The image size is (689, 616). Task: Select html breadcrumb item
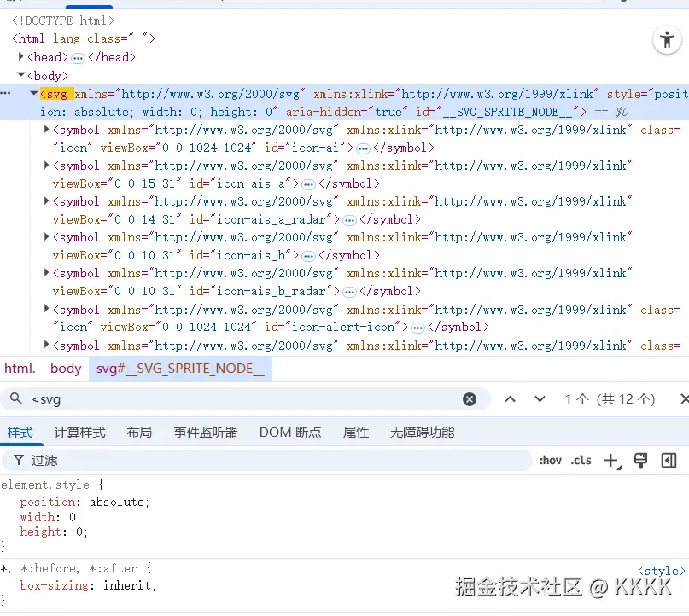[x=20, y=368]
